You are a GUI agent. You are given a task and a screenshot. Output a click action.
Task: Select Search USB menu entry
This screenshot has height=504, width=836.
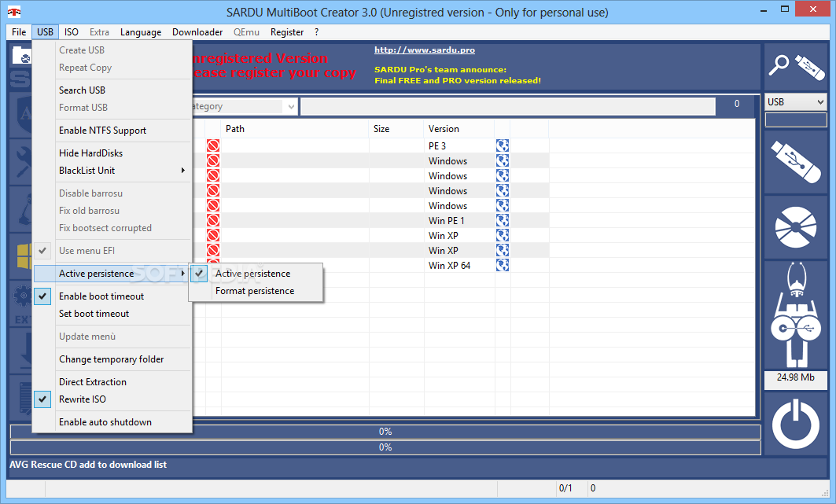tap(82, 90)
